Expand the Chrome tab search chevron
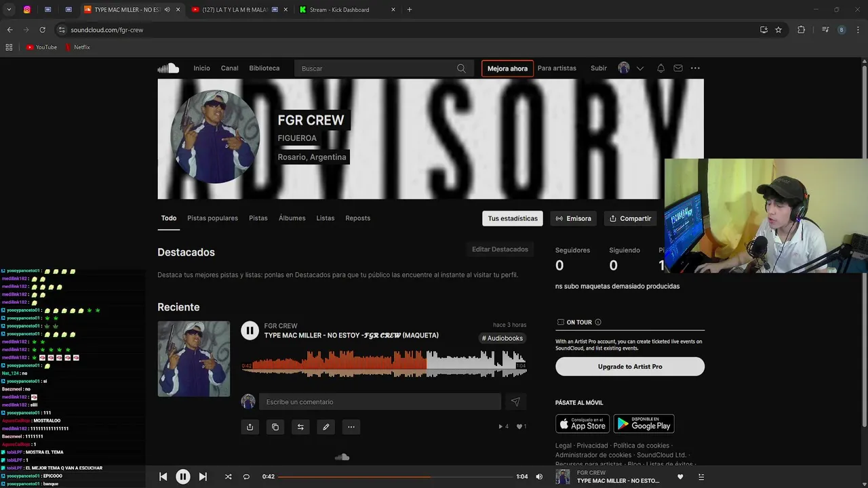The image size is (868, 488). (9, 9)
